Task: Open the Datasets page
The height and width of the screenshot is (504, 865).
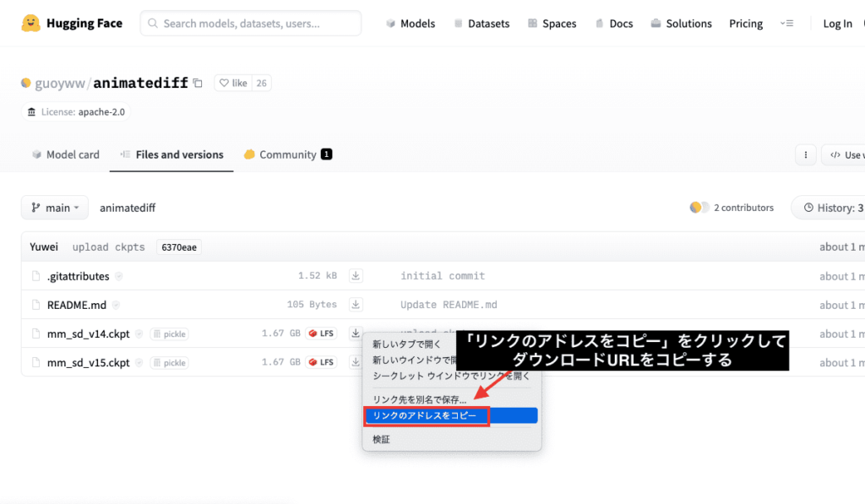Action: pos(481,23)
